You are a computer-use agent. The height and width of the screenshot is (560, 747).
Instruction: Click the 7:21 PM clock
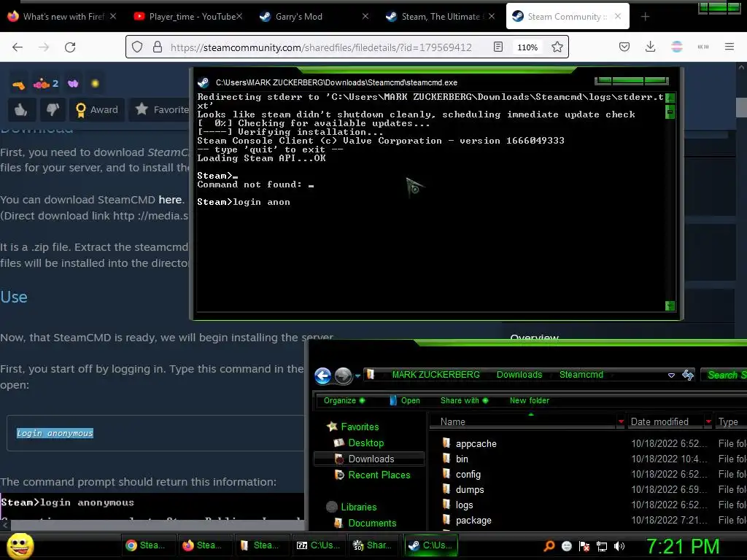click(682, 546)
